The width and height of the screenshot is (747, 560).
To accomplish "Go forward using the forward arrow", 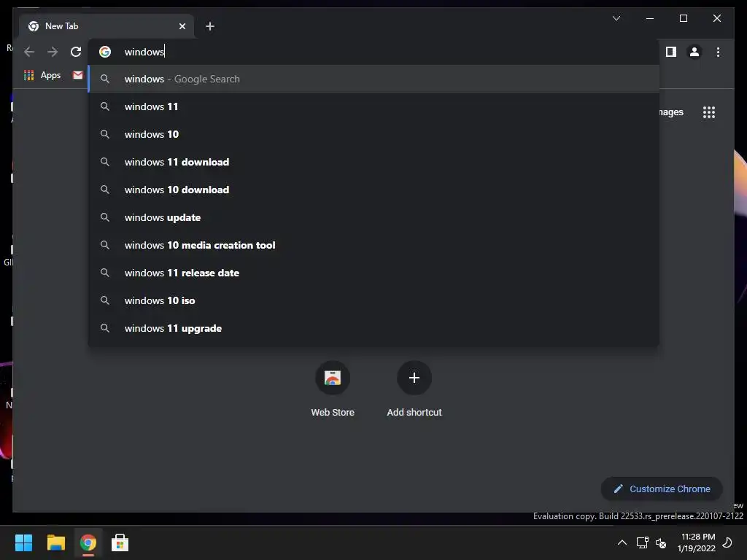I will point(53,52).
